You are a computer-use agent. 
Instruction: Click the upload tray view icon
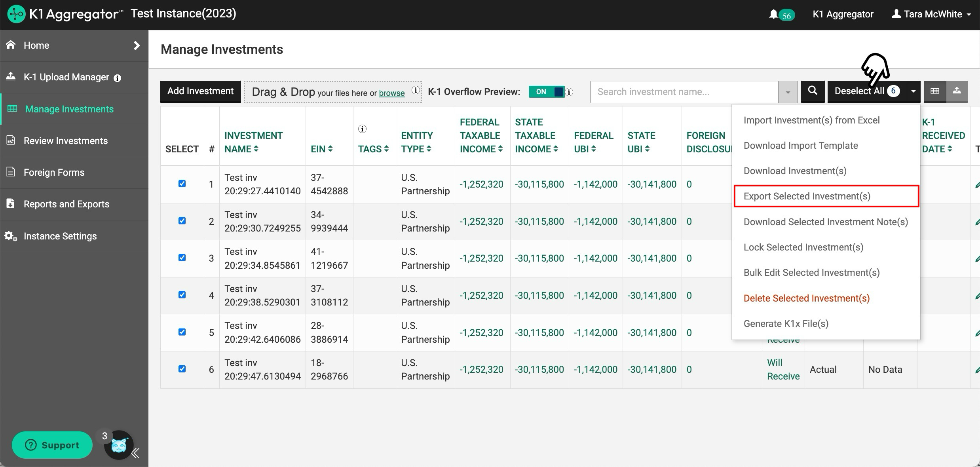click(x=957, y=91)
